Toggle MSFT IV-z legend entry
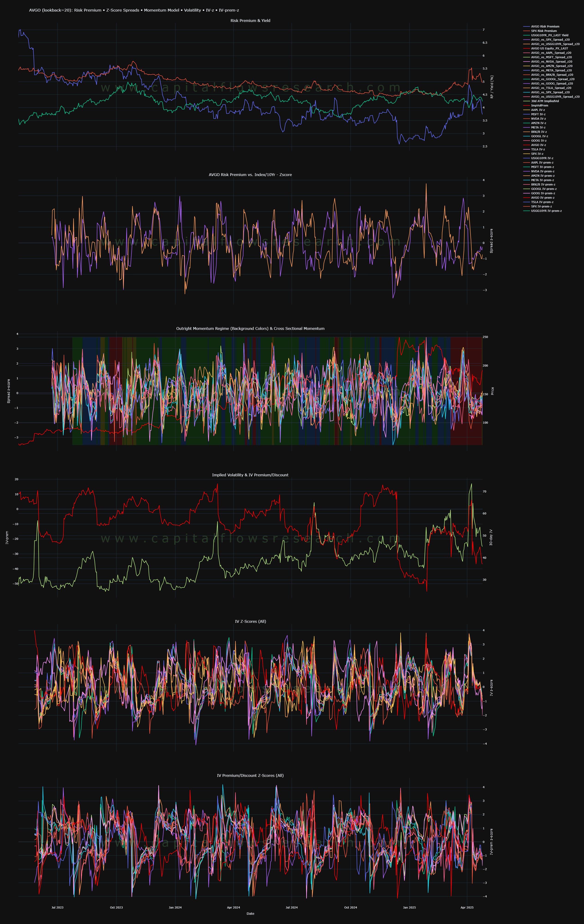Viewport: 584px width, 924px height. click(x=534, y=114)
